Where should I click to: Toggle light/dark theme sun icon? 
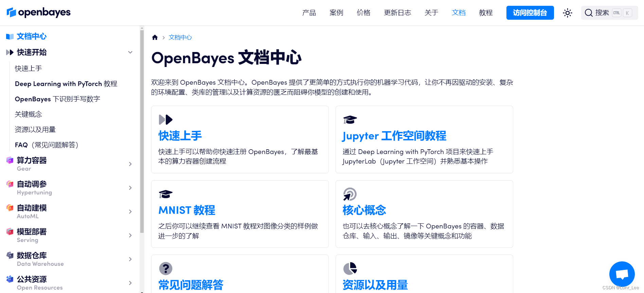coord(567,13)
